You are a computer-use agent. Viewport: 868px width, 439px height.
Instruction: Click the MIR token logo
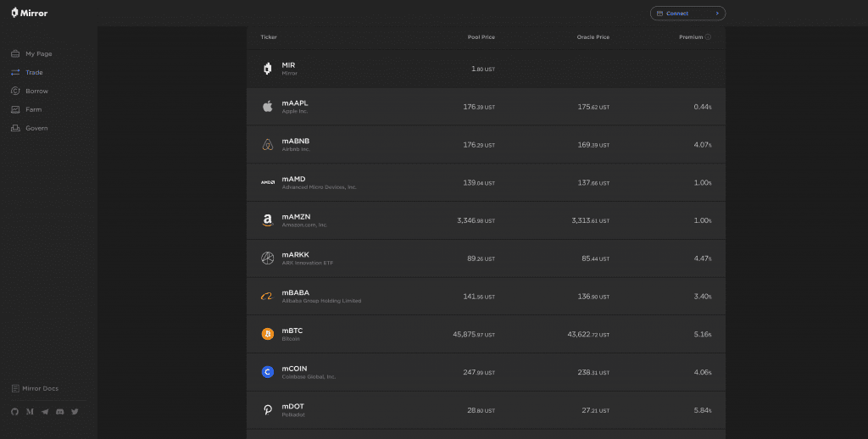click(267, 69)
